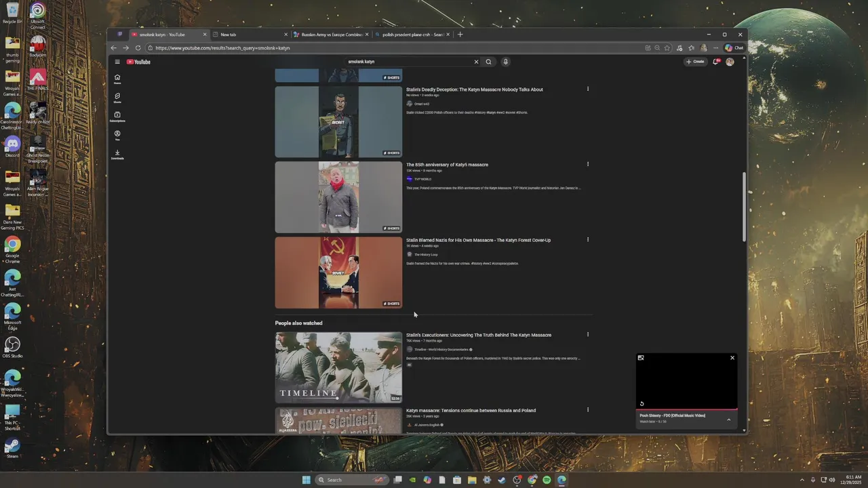Click miniplayer title 'Pooh Shiesty - FDO'
This screenshot has width=868, height=488.
[672, 415]
